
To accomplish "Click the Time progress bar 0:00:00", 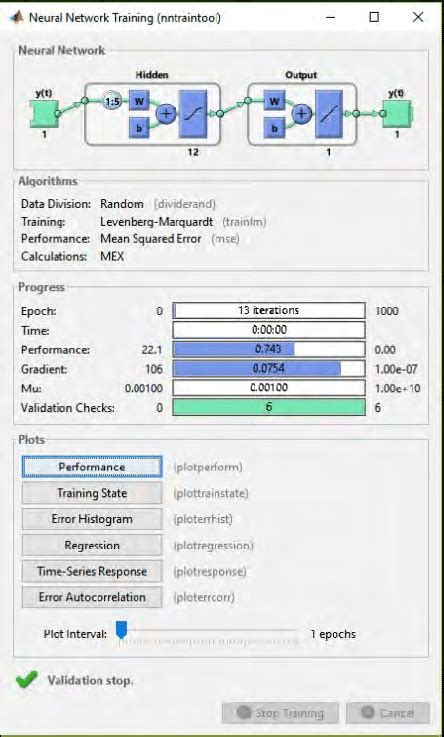I will pos(269,330).
